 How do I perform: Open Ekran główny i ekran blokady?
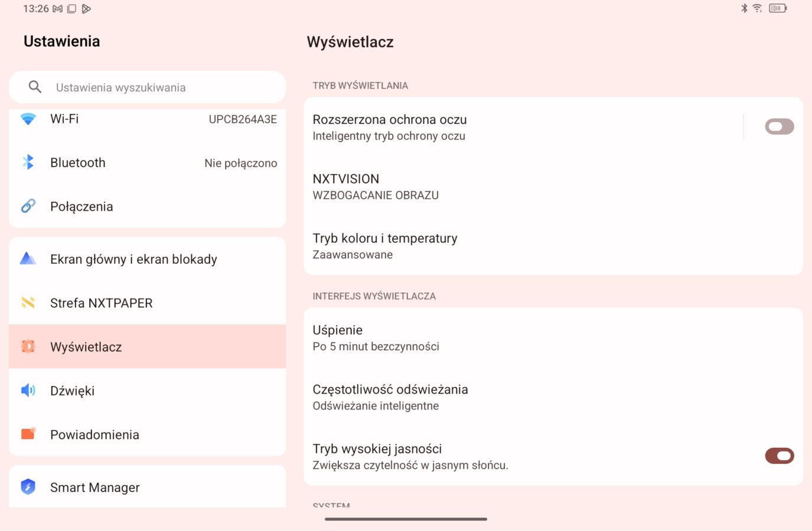(x=148, y=259)
